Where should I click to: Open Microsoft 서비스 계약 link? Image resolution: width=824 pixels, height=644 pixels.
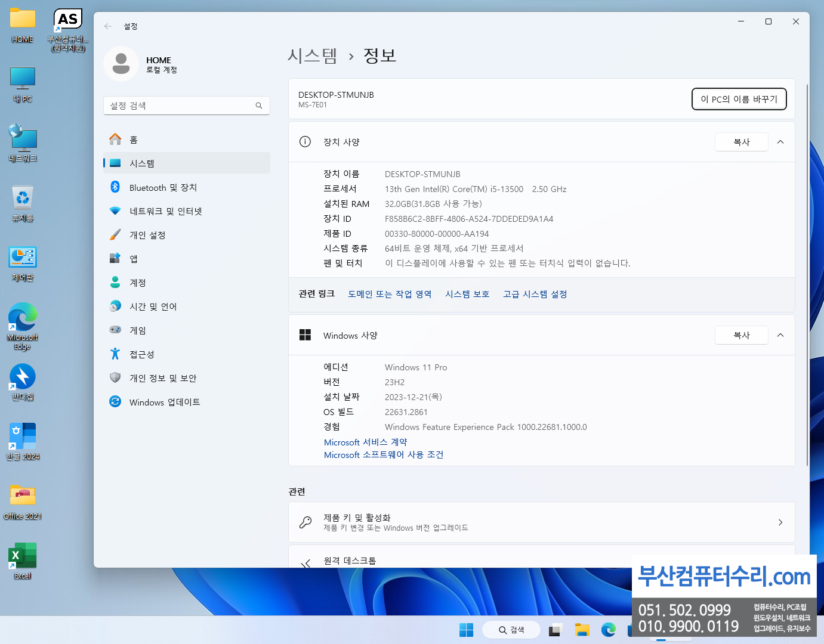tap(365, 442)
